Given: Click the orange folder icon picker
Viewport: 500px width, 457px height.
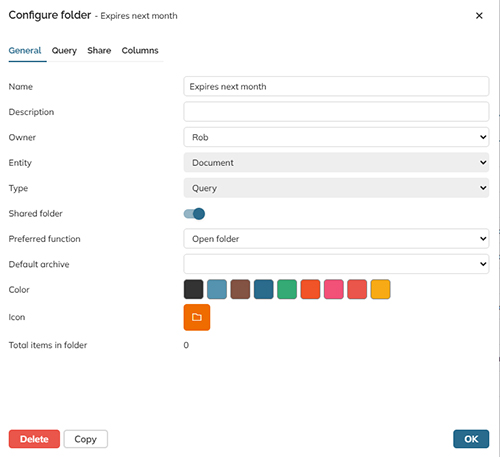Looking at the screenshot, I should 197,317.
